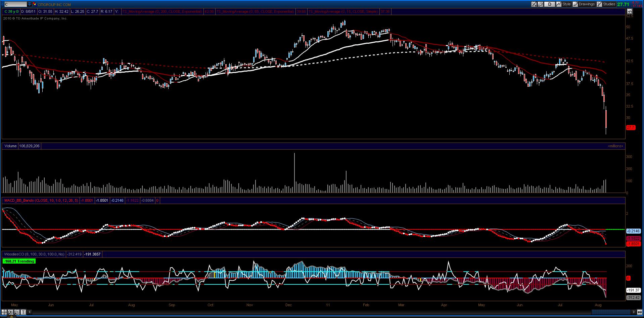Screen dimensions: 644x318
Task: Click the 'H: 32.42' high value
Action: 62,11
